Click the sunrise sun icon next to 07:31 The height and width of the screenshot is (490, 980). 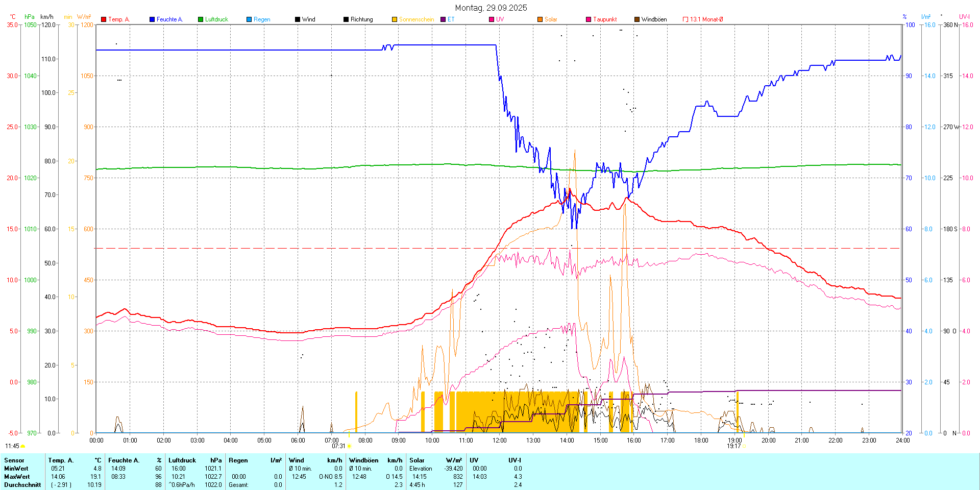[349, 446]
